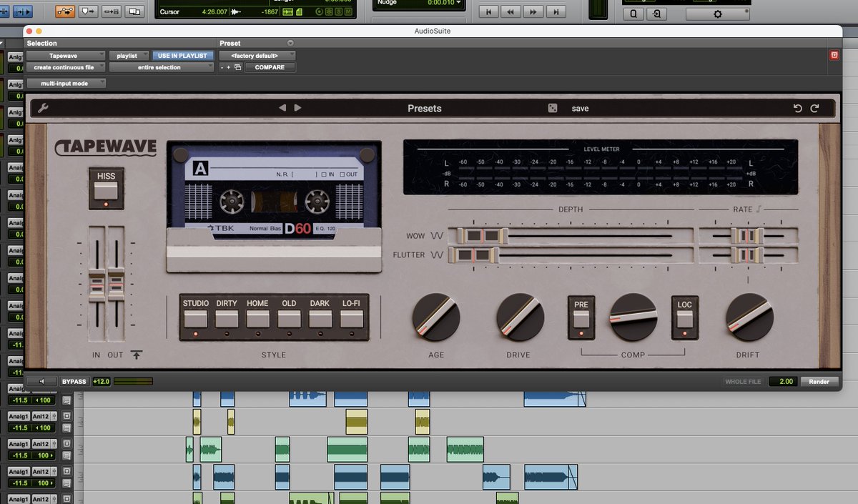Click the stereo LEVEL METER display
The image size is (858, 504).
click(x=601, y=167)
